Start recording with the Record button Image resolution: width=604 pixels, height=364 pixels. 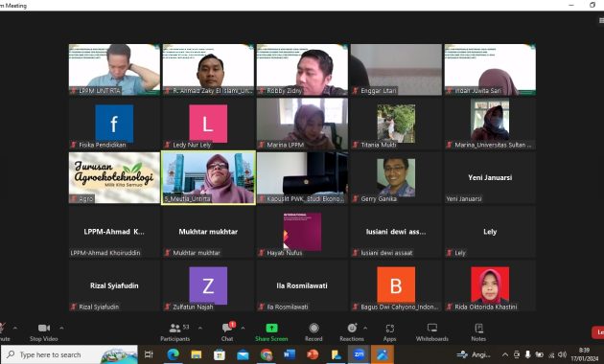click(314, 332)
